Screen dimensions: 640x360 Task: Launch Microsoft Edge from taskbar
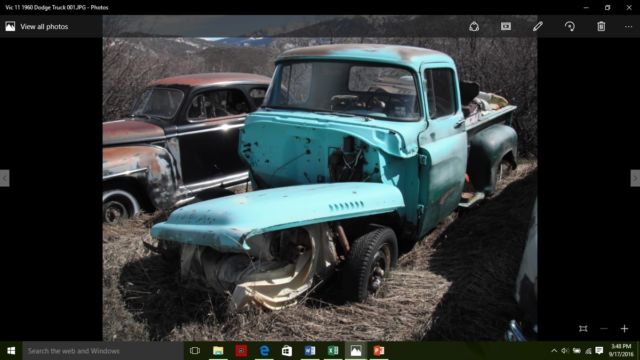[x=264, y=351]
